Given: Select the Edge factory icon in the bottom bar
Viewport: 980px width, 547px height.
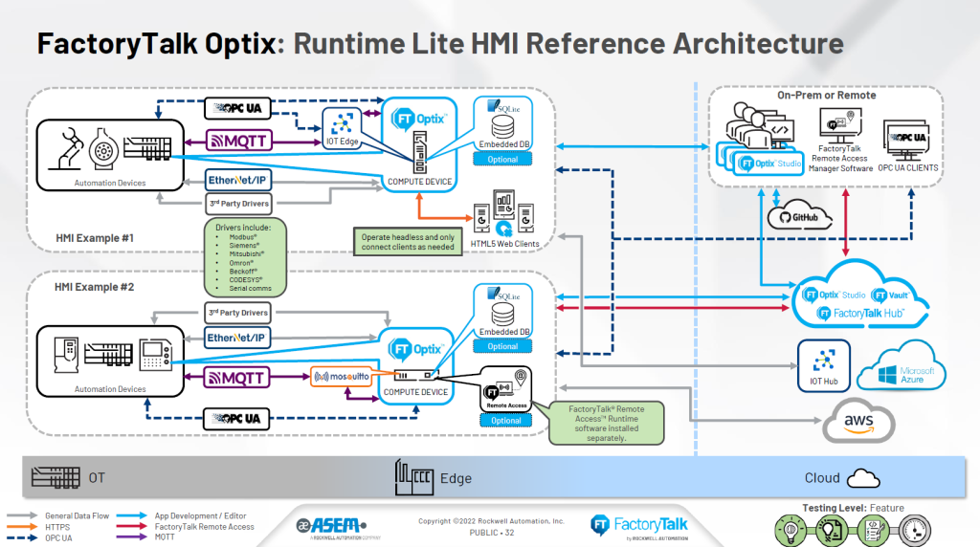Looking at the screenshot, I should click(x=413, y=478).
